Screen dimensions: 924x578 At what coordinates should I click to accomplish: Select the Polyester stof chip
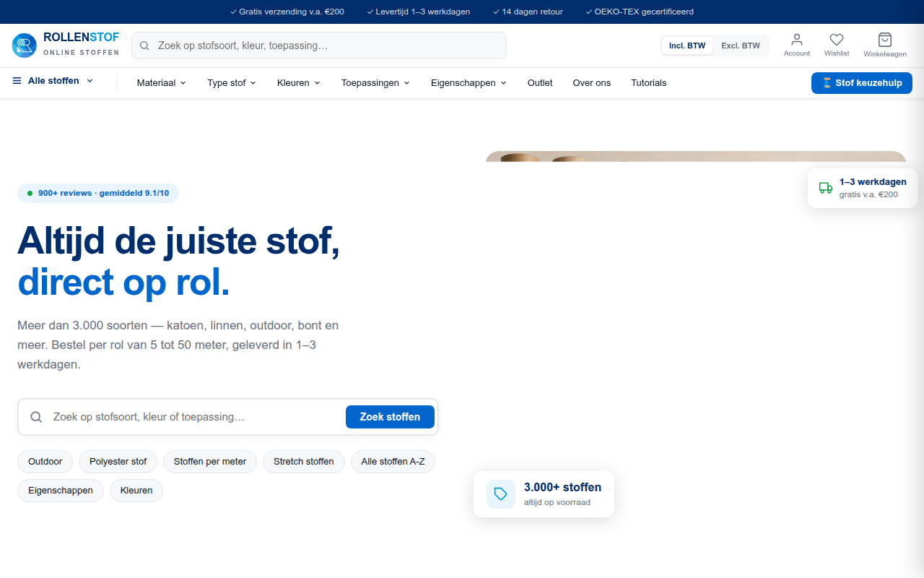(x=118, y=462)
